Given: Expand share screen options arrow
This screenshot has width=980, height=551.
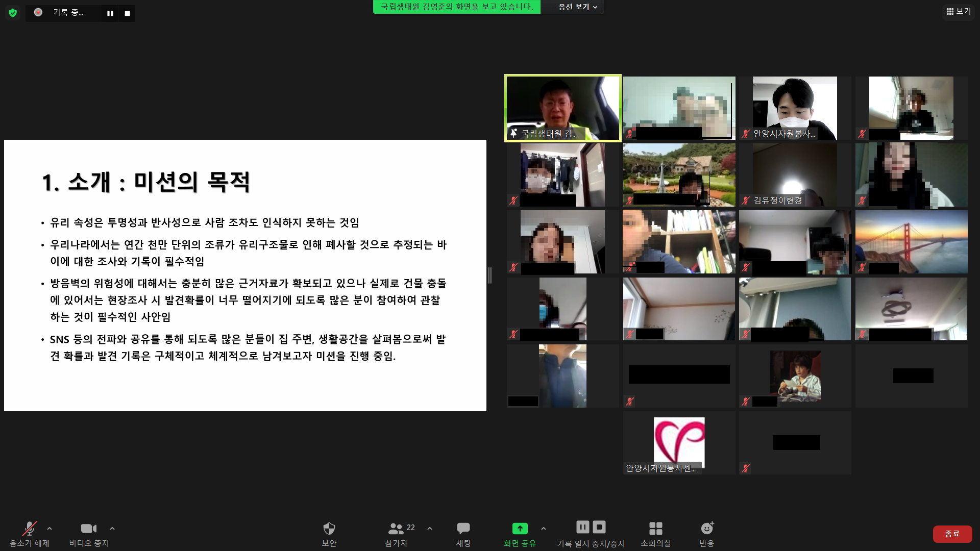Looking at the screenshot, I should click(544, 529).
